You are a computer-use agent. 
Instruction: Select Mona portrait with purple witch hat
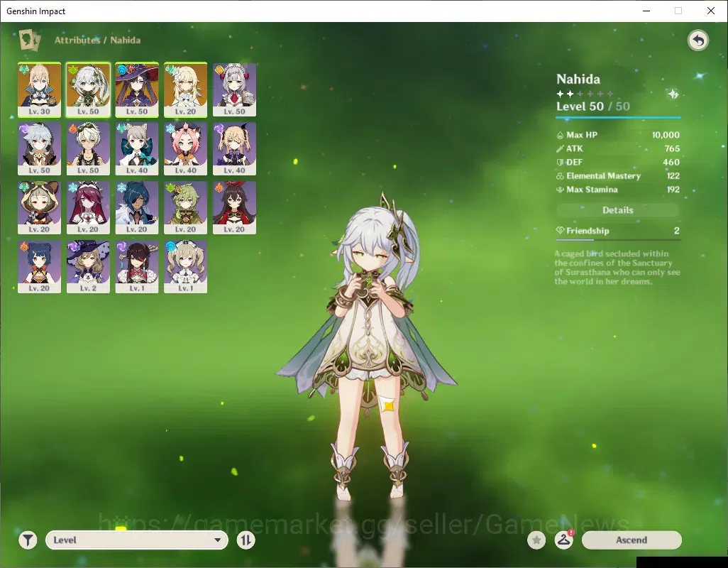pyautogui.click(x=137, y=89)
